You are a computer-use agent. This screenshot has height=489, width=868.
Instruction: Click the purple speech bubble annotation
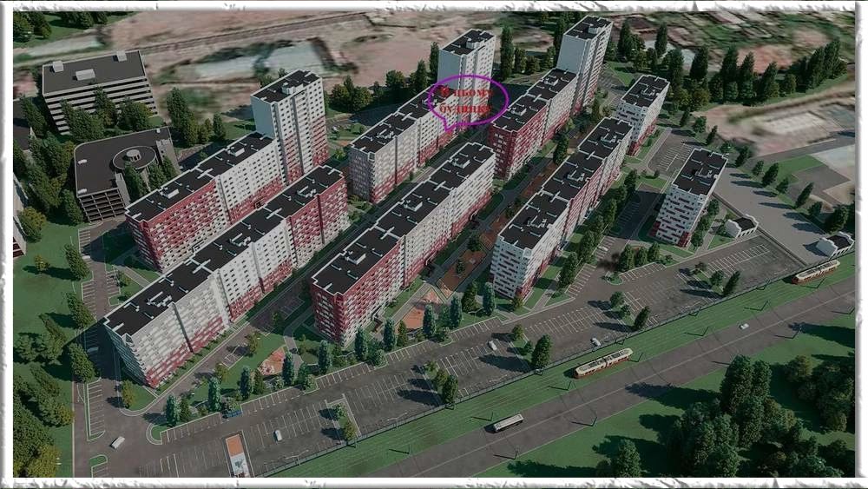[468, 101]
